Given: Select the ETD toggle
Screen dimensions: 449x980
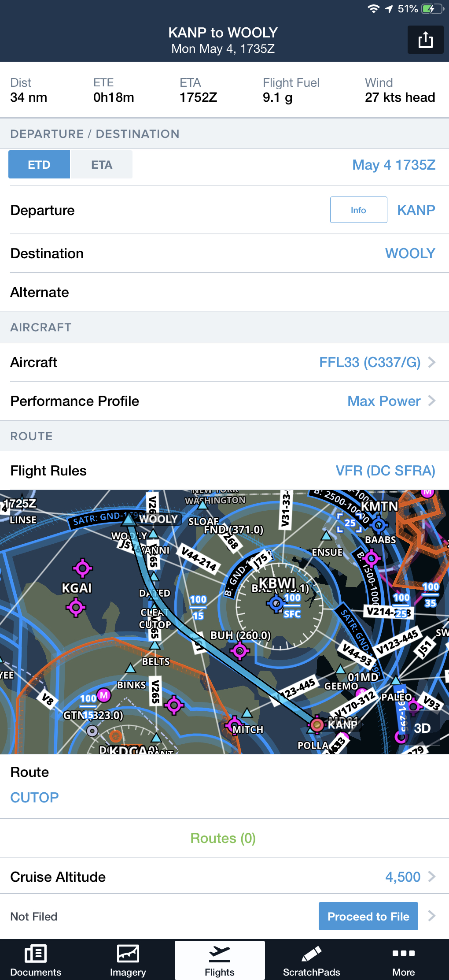Looking at the screenshot, I should coord(39,165).
